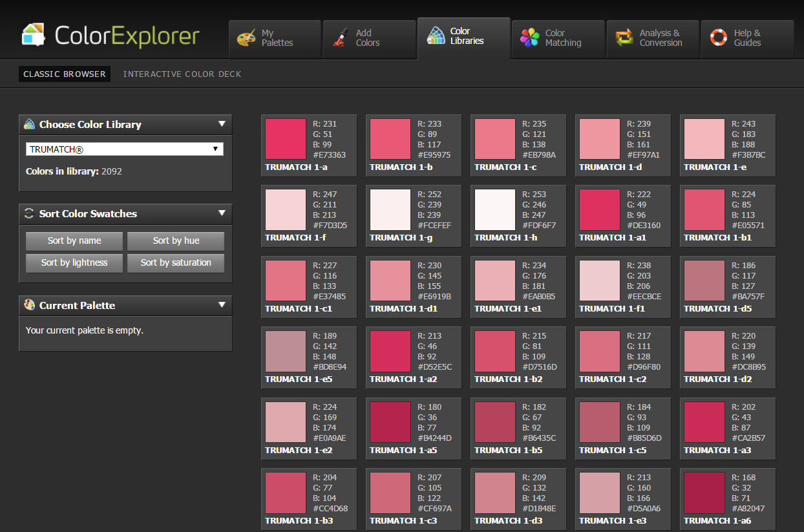Go to the Color Matching tab
Image resolution: width=804 pixels, height=532 pixels.
pos(558,39)
